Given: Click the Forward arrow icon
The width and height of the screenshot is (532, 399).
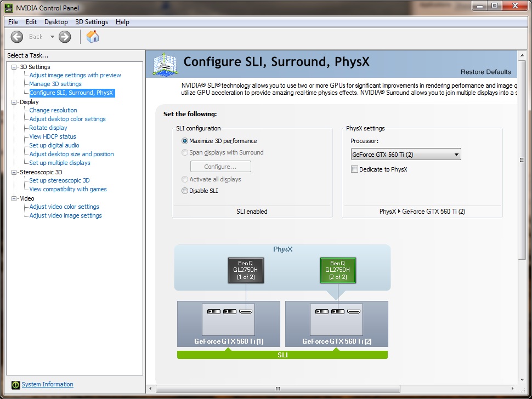Looking at the screenshot, I should [65, 37].
